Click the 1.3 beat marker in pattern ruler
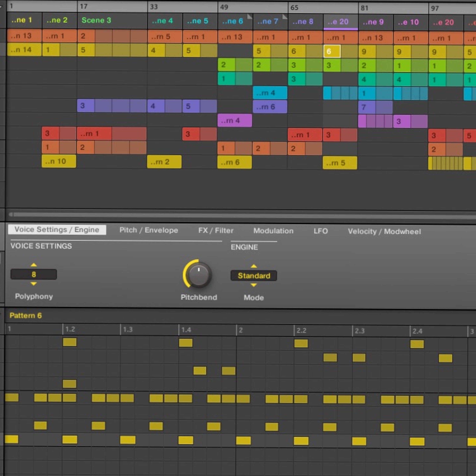 coord(128,329)
